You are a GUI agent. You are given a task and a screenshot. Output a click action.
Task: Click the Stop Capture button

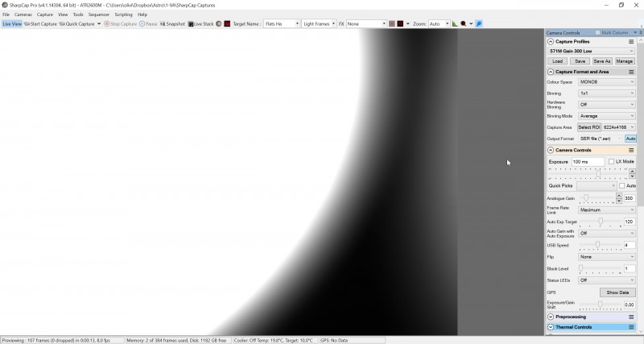point(120,24)
